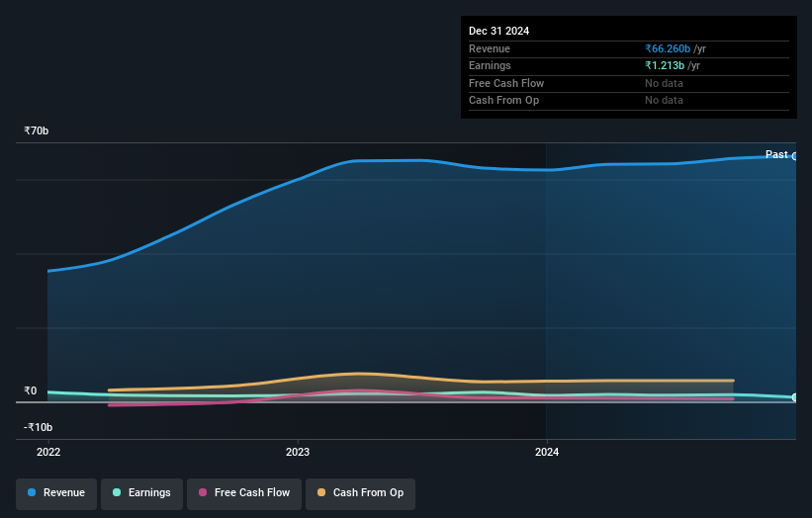Select the 2022 x-axis label
This screenshot has height=518, width=812.
(48, 452)
